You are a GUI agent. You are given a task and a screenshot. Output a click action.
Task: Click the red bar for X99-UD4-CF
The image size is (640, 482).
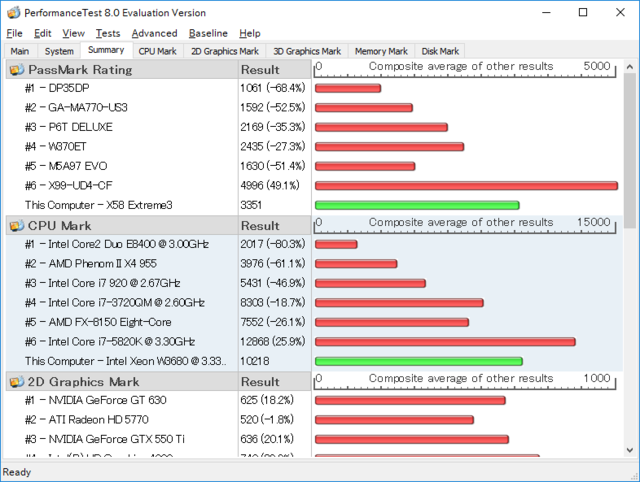pyautogui.click(x=467, y=186)
